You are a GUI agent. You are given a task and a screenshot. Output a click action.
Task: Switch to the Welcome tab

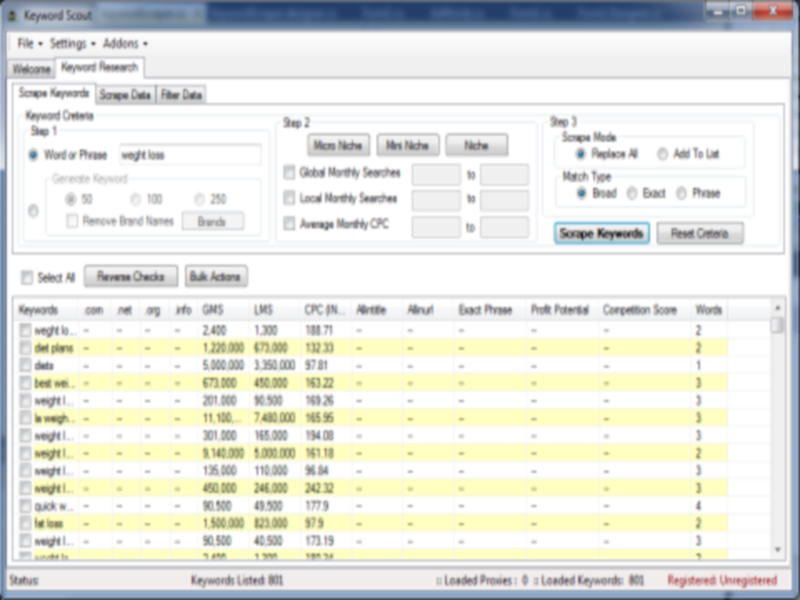click(32, 69)
